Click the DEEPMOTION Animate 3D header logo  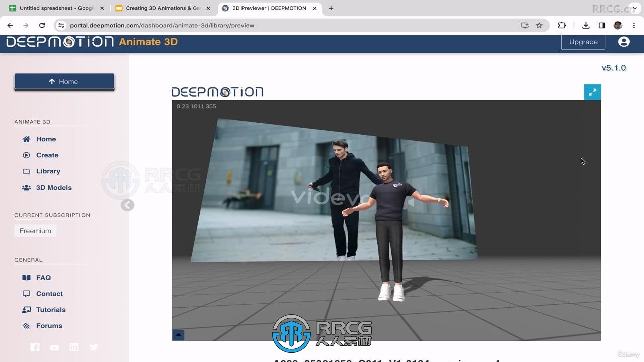pos(92,42)
